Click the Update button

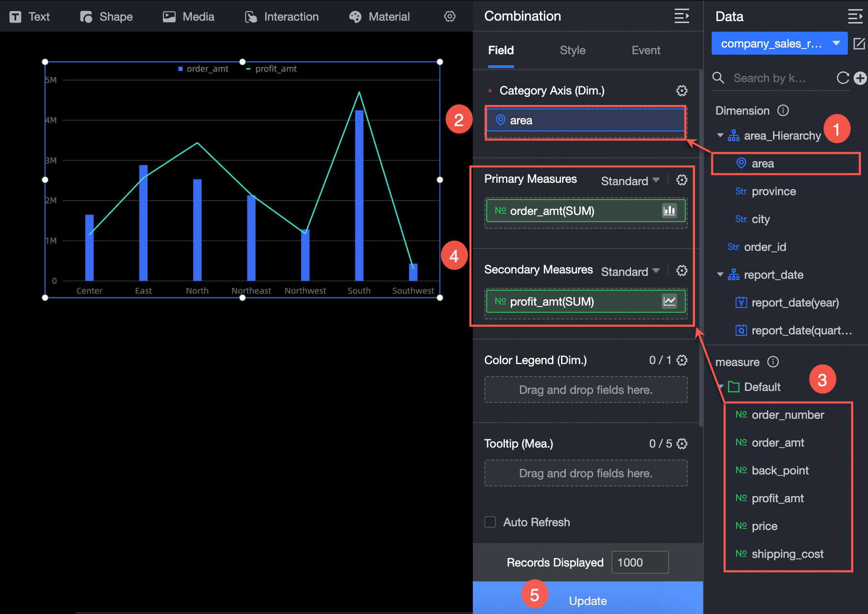pos(588,598)
